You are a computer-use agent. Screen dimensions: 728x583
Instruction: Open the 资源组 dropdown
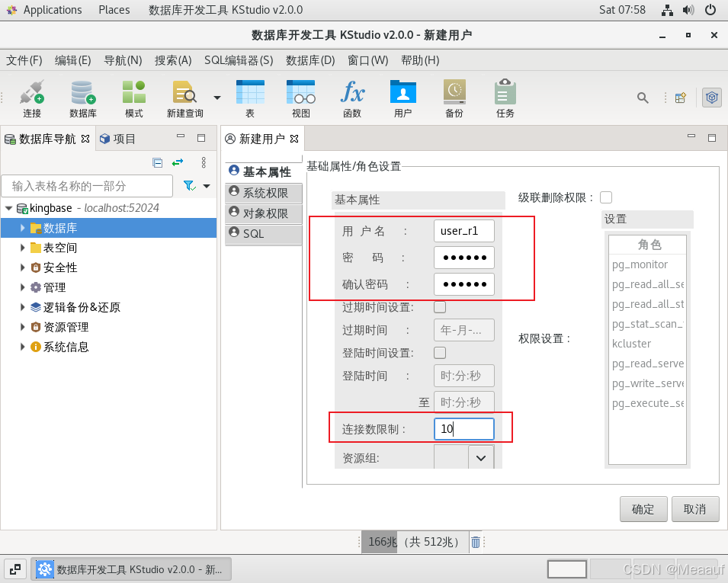coord(481,458)
